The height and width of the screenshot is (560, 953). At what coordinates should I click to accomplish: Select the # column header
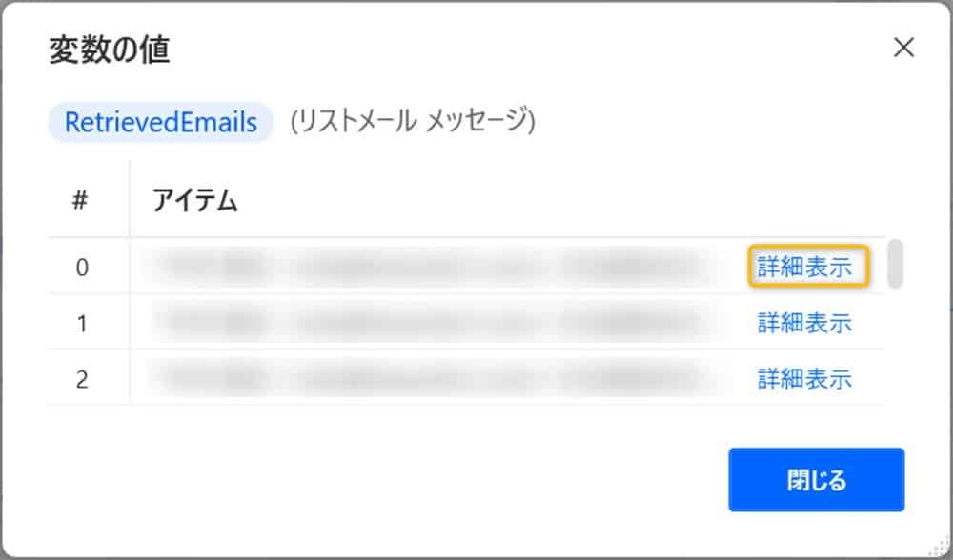[x=81, y=201]
